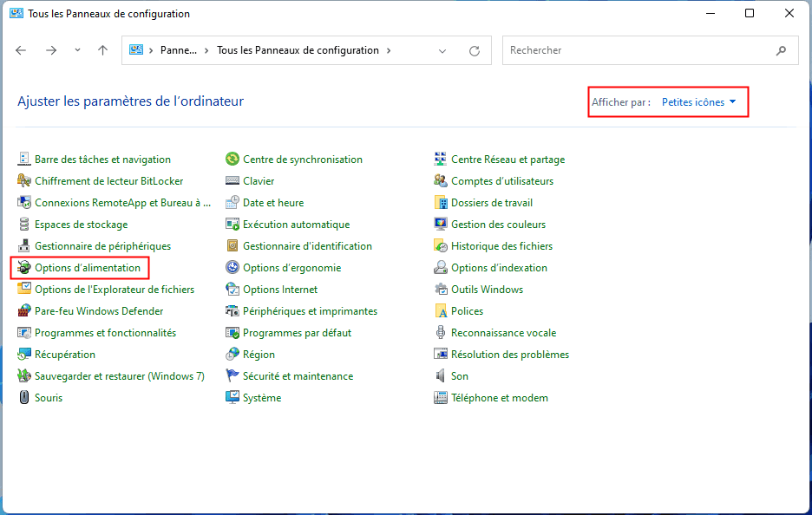The image size is (812, 515).
Task: Click the Polices fonts icon
Action: click(x=441, y=311)
